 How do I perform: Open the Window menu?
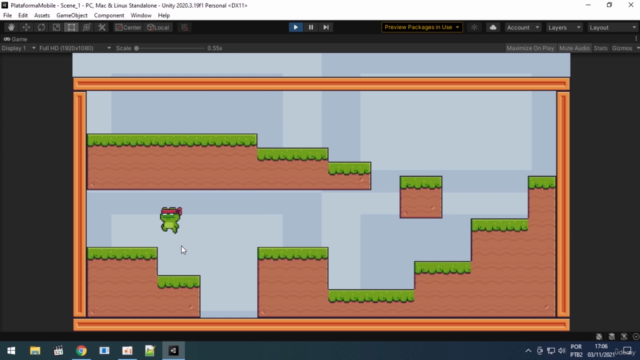pyautogui.click(x=141, y=16)
